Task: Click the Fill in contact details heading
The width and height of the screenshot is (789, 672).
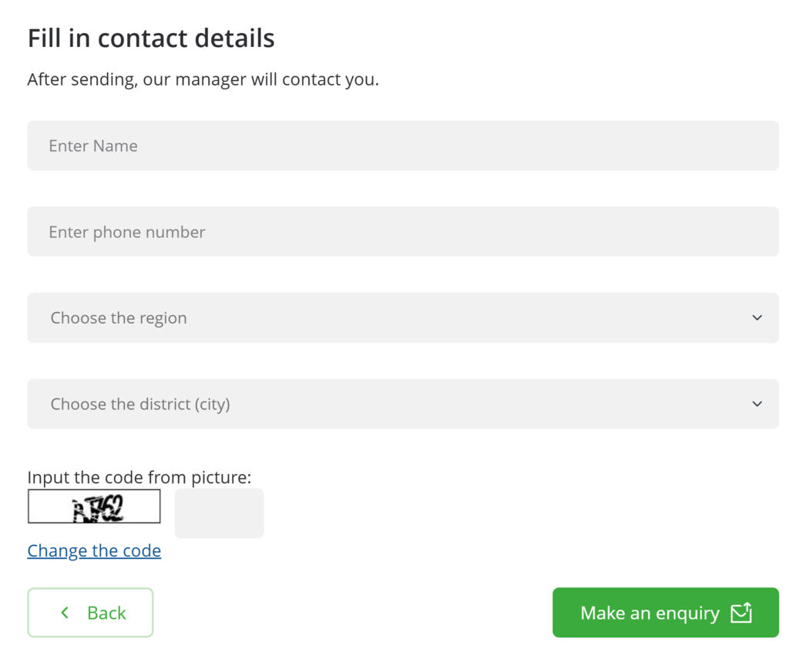Action: click(151, 39)
